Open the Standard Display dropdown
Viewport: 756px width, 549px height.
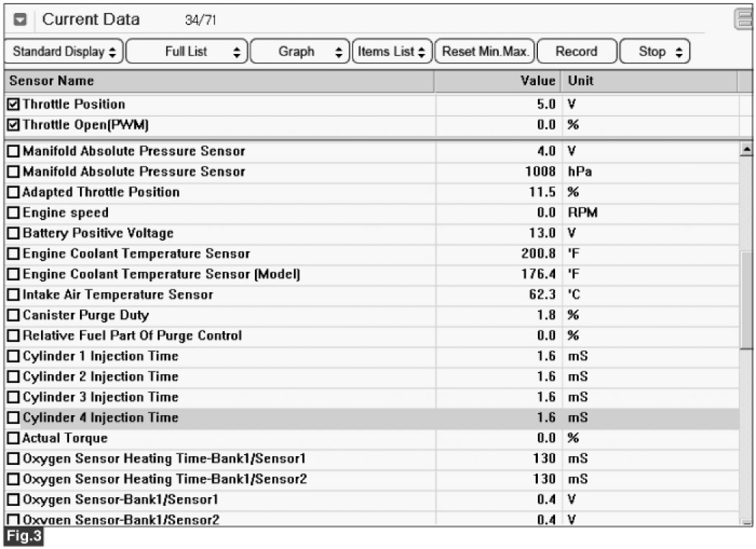(x=64, y=52)
